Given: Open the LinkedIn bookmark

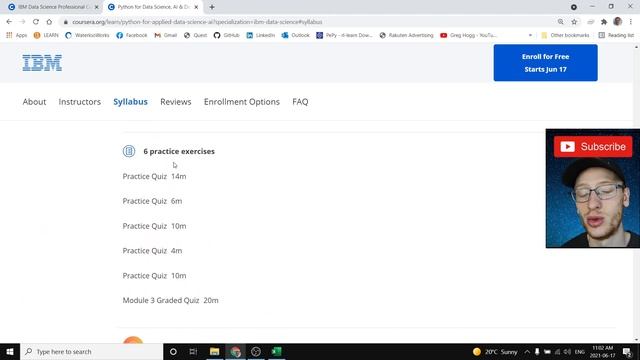Looking at the screenshot, I should [261, 36].
